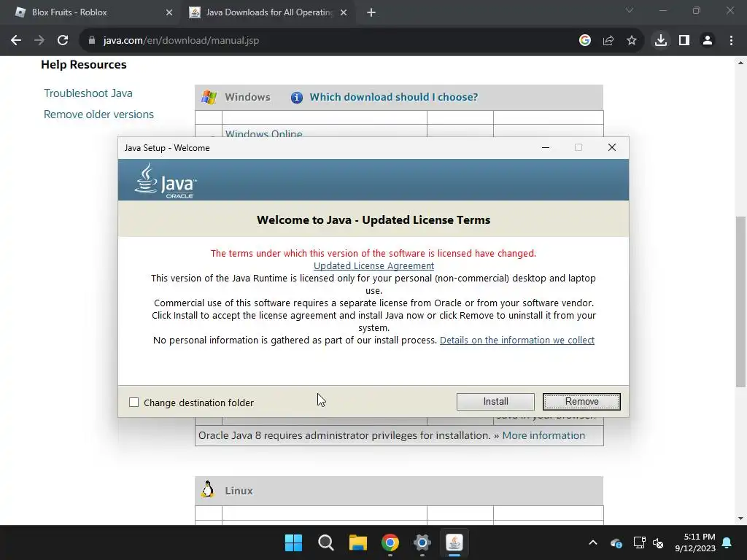This screenshot has width=747, height=560.
Task: Open taskbar Search
Action: pos(326,542)
